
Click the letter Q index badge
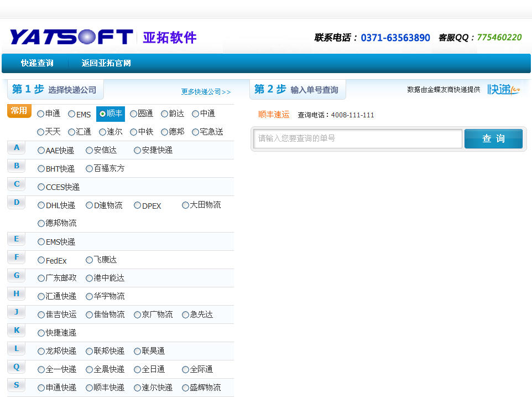[17, 367]
